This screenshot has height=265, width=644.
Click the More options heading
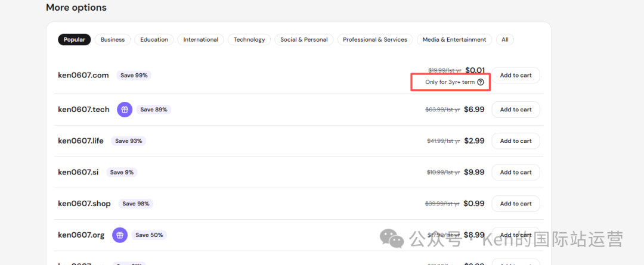(x=76, y=7)
